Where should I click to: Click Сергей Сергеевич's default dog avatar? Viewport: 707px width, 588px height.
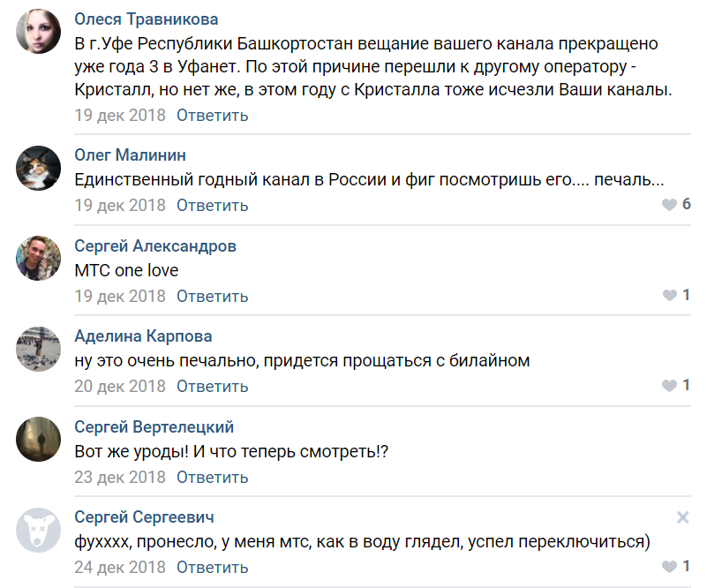[x=39, y=530]
